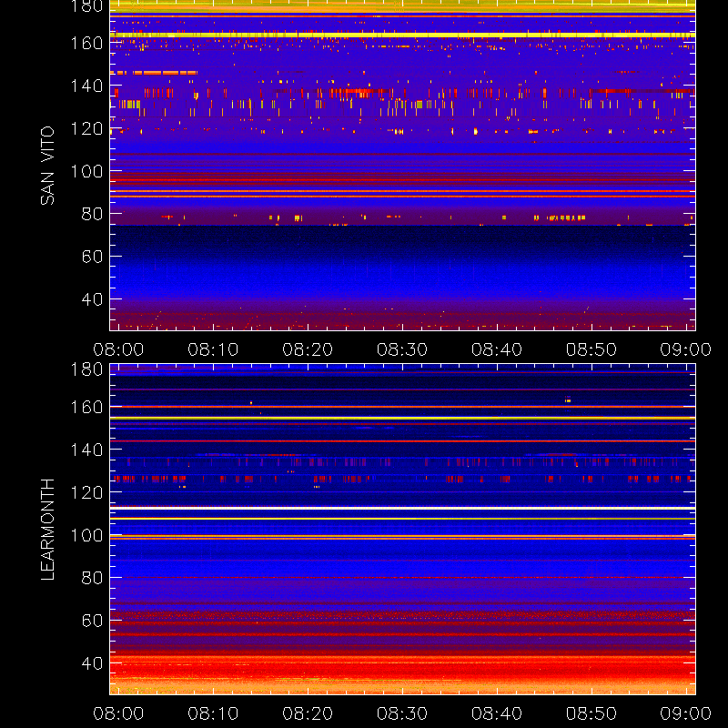Viewport: 728px width, 728px height.
Task: Click the SAN VITO axis label
Action: coord(47,166)
